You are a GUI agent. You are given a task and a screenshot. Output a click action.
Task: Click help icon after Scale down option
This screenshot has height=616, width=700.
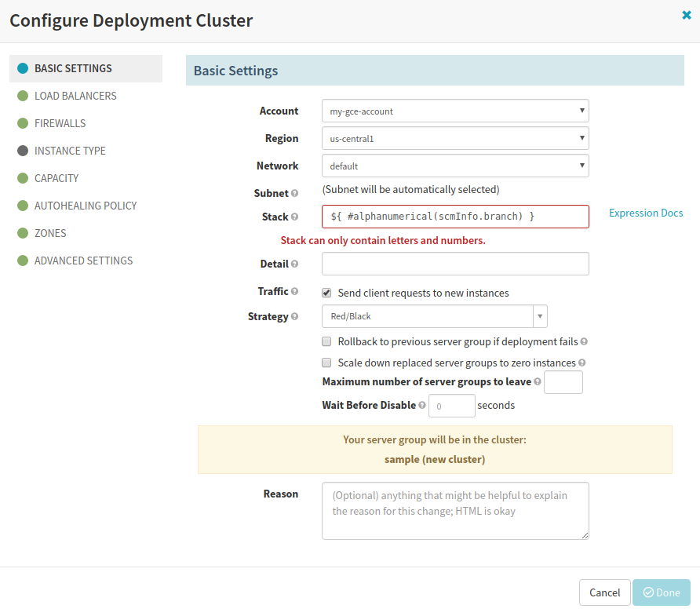582,363
